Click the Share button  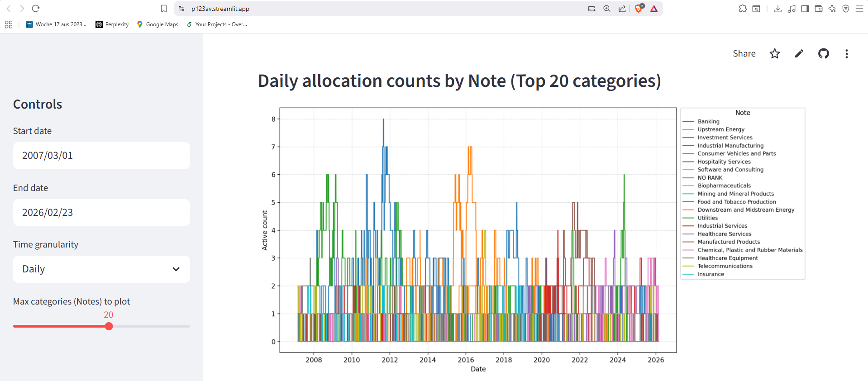click(744, 54)
